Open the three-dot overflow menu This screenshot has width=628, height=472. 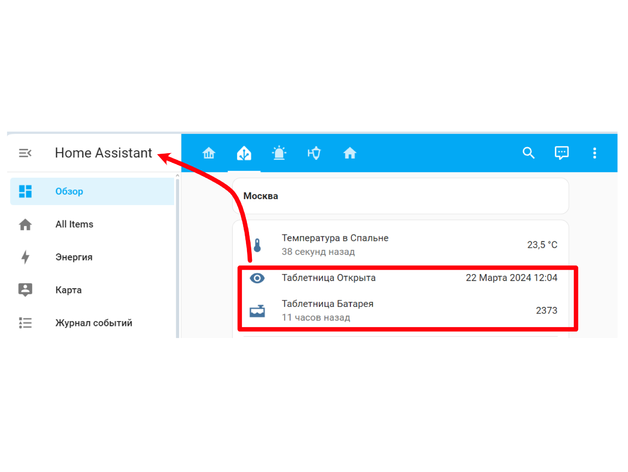click(x=595, y=153)
